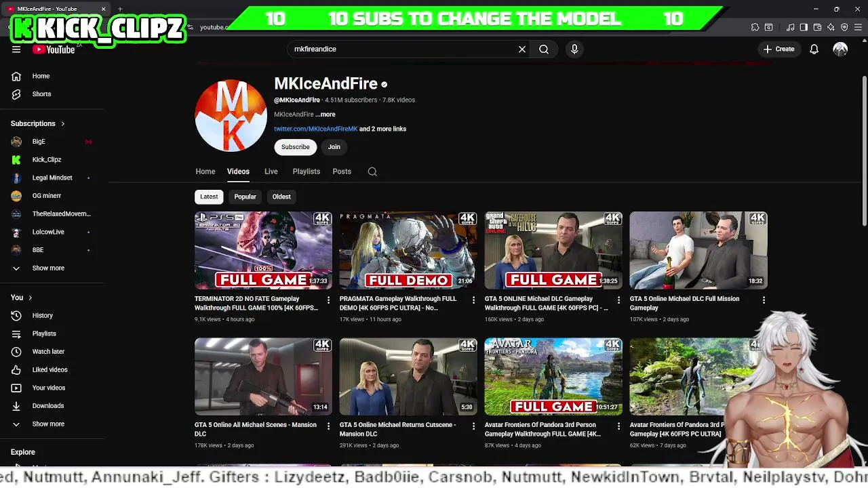Open the PRAGMATA Full Demo thumbnail

408,250
